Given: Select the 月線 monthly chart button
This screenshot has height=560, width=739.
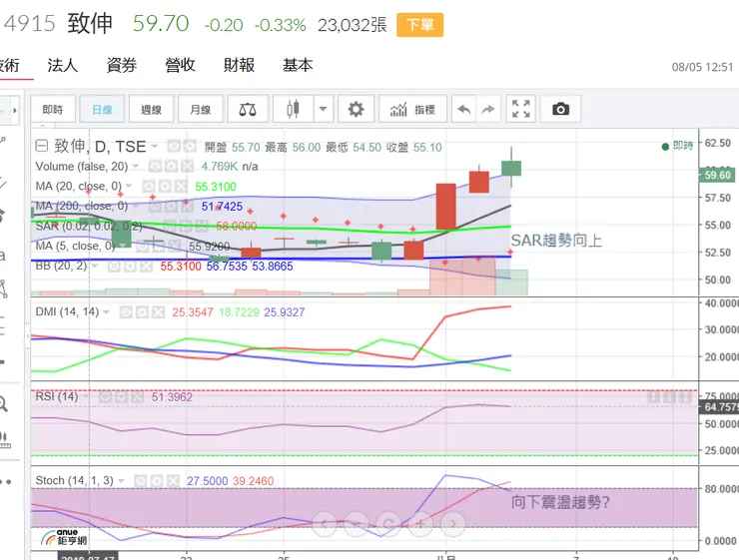Looking at the screenshot, I should tap(201, 109).
